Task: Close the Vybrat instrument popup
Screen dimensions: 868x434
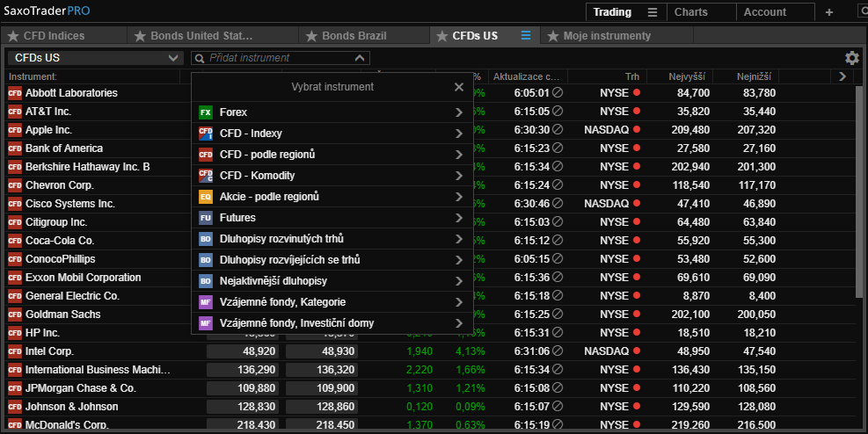Action: click(459, 87)
